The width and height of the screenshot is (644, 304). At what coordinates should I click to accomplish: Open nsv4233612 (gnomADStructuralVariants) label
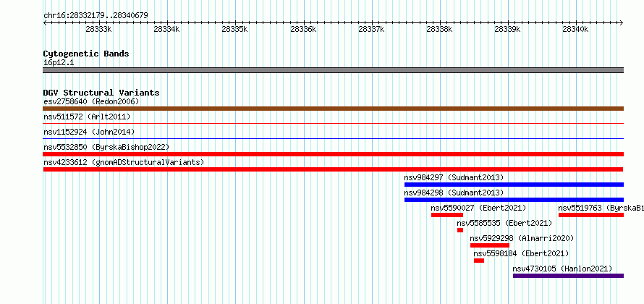tap(124, 162)
